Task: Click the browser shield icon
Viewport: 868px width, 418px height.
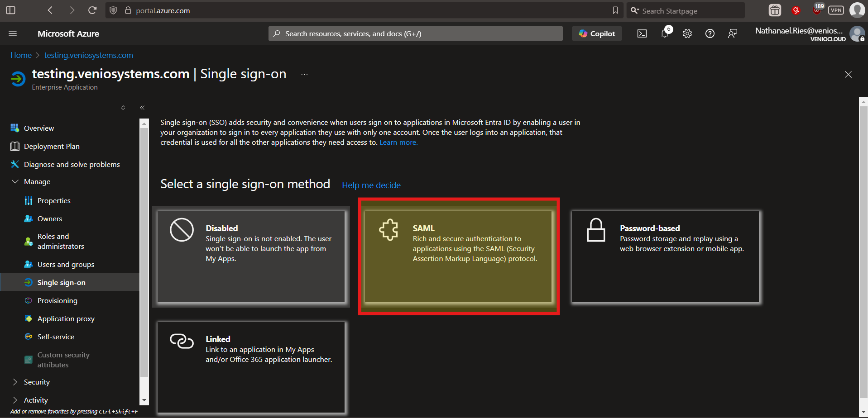Action: click(113, 10)
